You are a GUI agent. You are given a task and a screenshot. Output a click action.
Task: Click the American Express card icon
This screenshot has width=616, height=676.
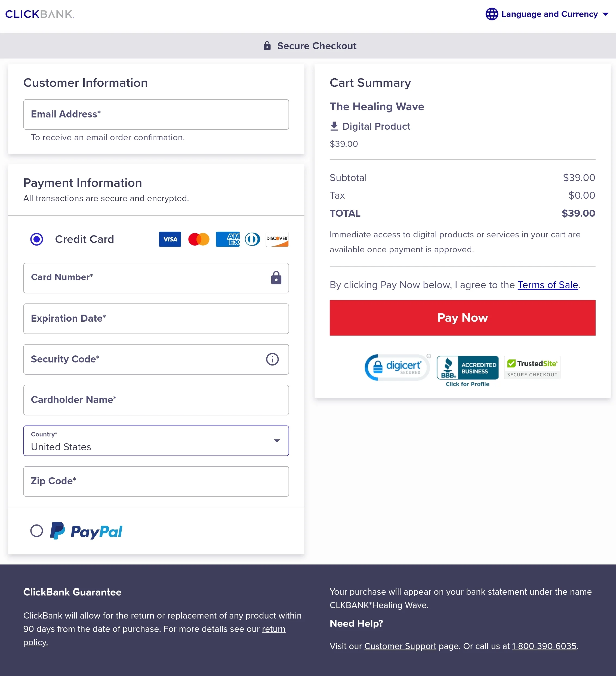[227, 239]
